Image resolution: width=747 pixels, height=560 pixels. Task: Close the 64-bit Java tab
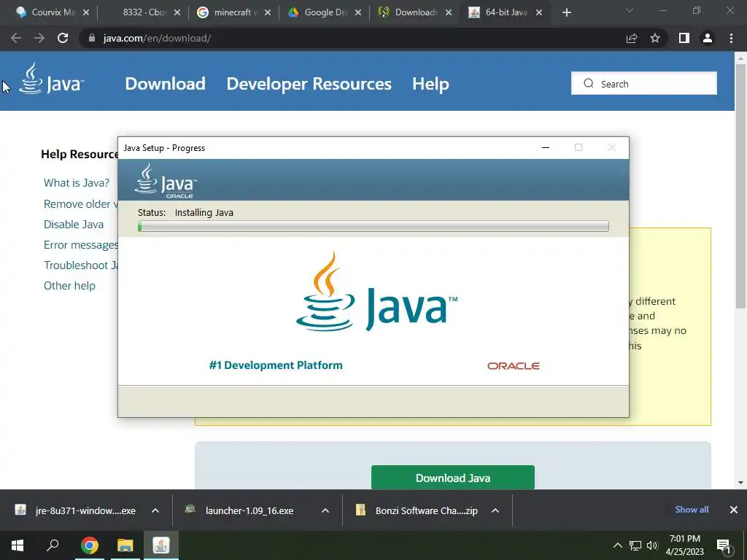coord(539,13)
